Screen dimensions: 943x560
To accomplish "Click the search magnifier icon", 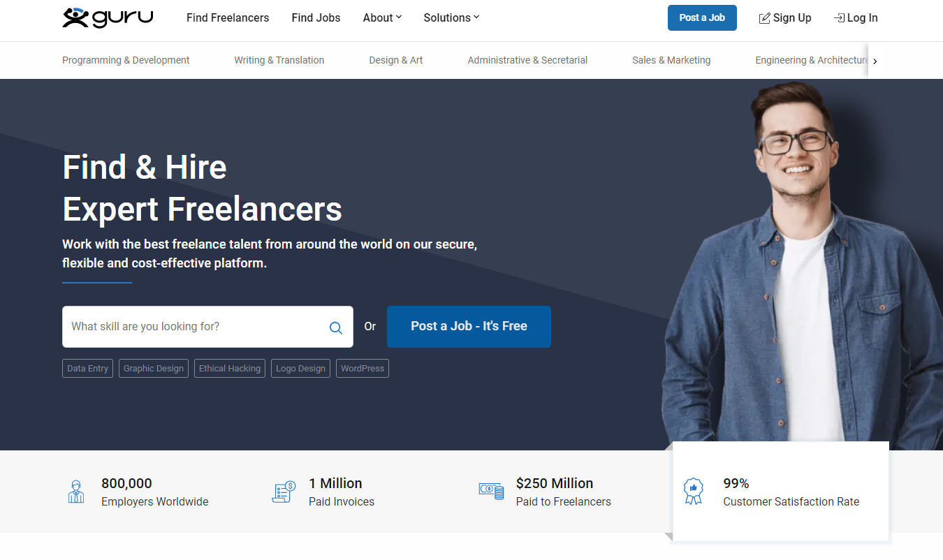I will [336, 327].
